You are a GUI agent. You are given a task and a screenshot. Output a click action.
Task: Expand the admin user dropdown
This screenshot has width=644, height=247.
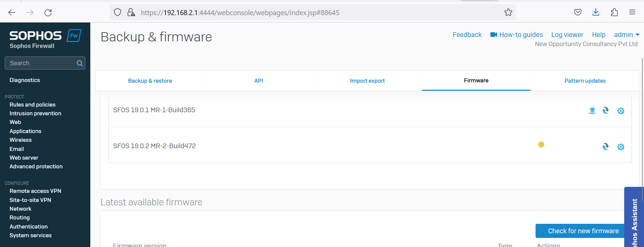(x=626, y=35)
